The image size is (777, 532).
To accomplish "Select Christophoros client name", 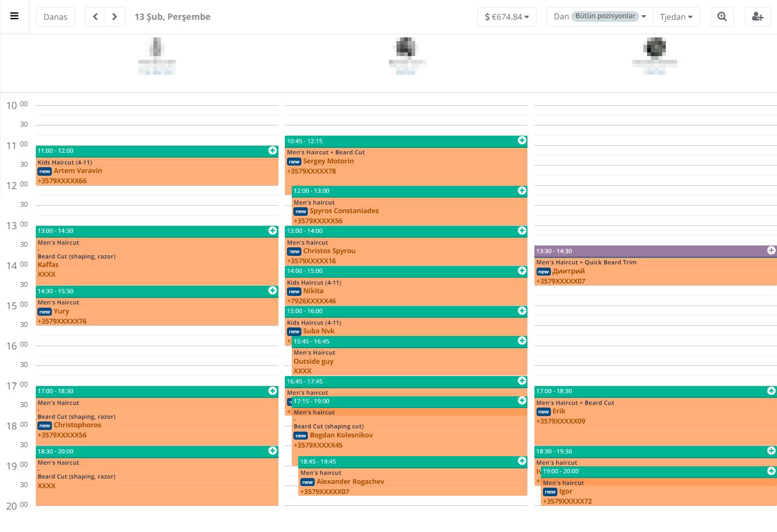I will [x=77, y=425].
